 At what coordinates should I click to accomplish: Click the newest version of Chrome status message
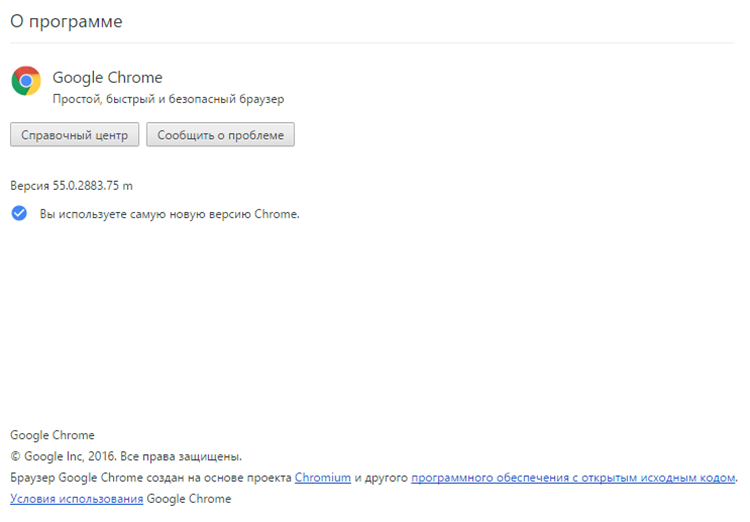169,213
